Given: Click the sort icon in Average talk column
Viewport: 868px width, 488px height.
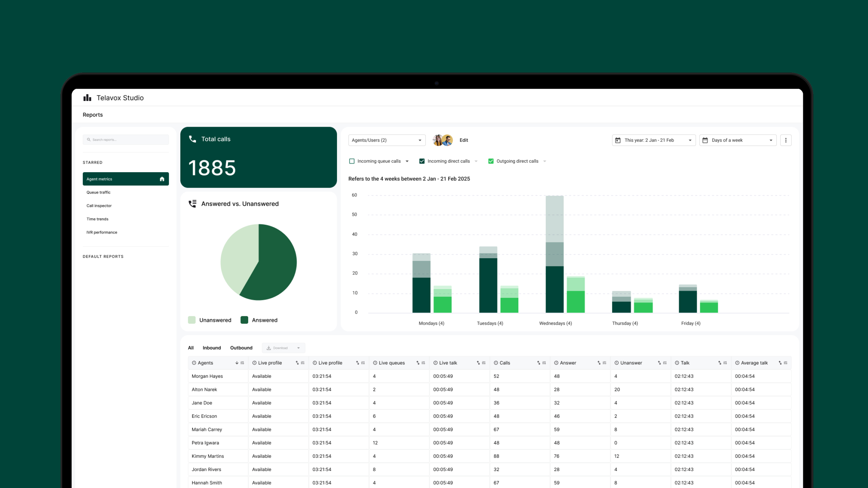Looking at the screenshot, I should 780,363.
